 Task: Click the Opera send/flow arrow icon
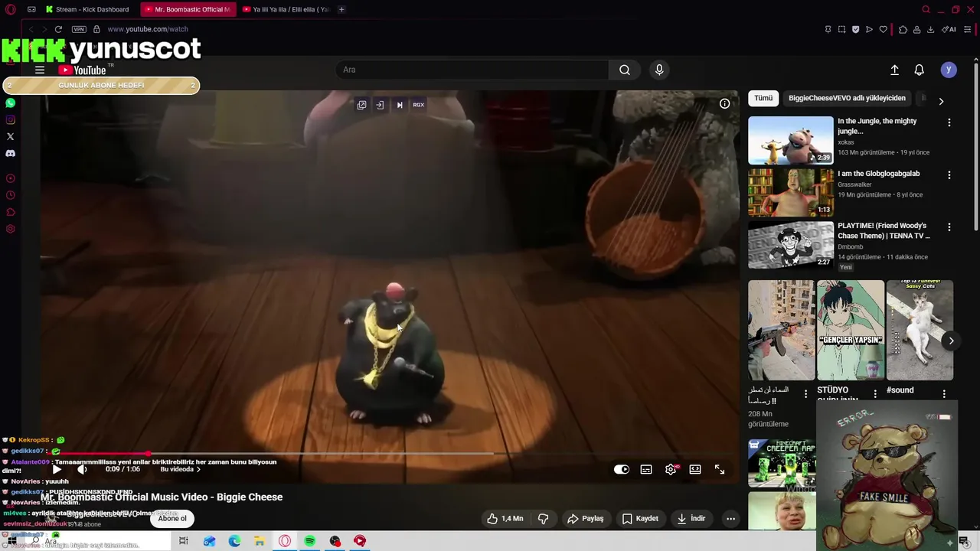[x=869, y=29]
